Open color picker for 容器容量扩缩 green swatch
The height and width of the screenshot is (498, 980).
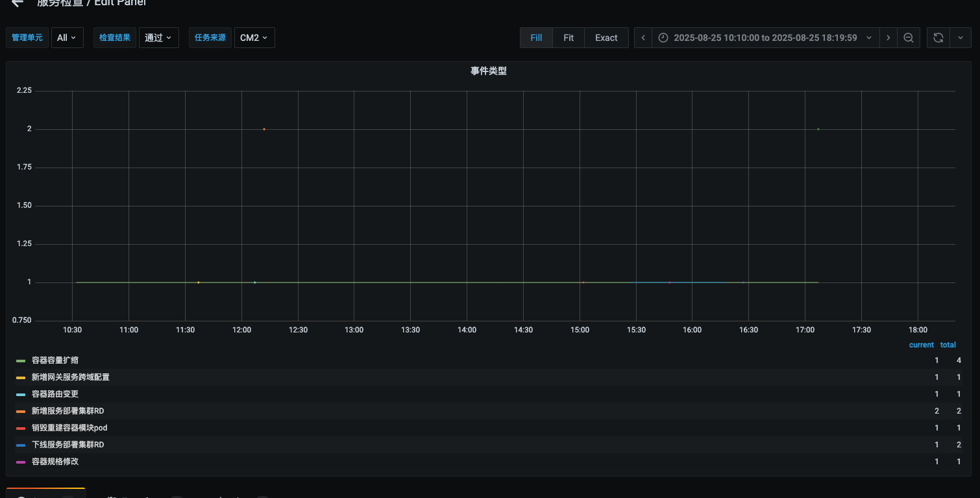tap(21, 360)
